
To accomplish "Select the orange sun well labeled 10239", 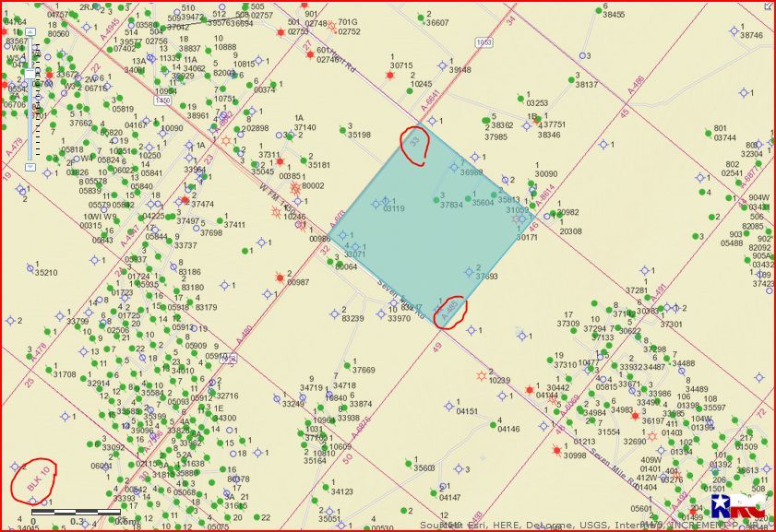I will [x=481, y=376].
